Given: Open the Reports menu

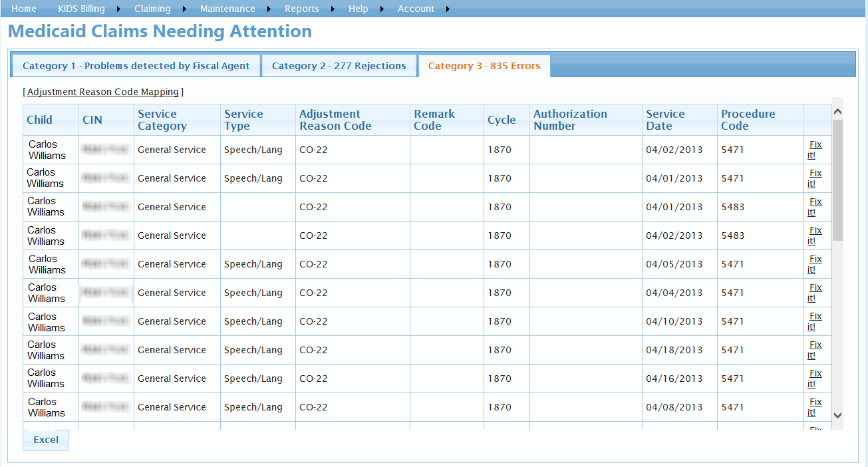Looking at the screenshot, I should (x=302, y=9).
